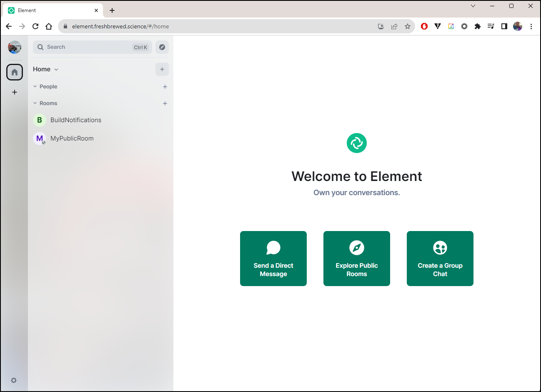Open the MyPublicRoom room
The width and height of the screenshot is (541, 392).
click(x=100, y=138)
